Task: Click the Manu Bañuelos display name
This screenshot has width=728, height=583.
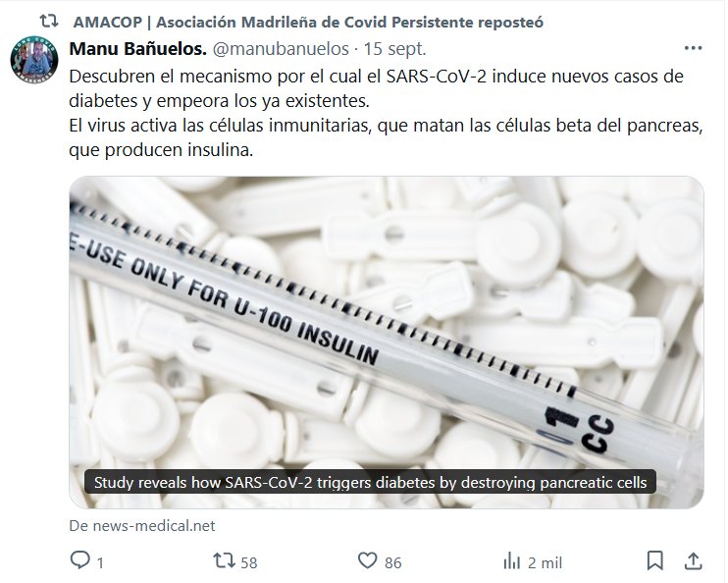Action: tap(138, 49)
